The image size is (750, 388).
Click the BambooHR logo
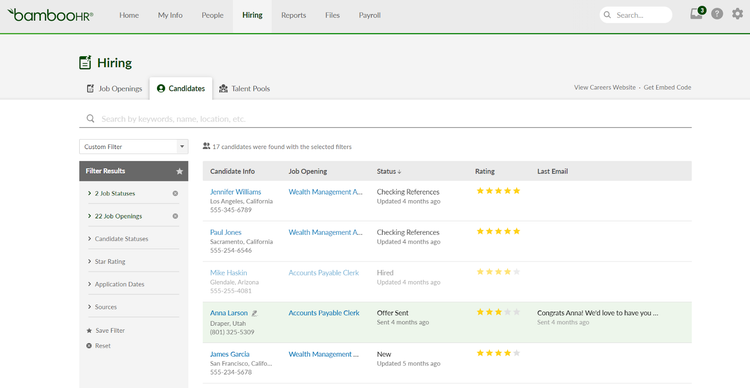click(50, 15)
